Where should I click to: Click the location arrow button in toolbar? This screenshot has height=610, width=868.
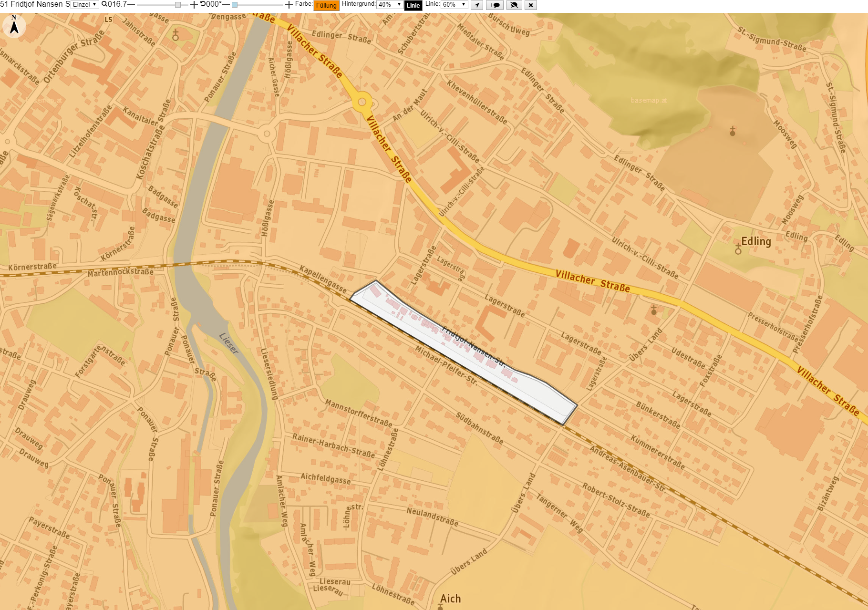point(477,5)
